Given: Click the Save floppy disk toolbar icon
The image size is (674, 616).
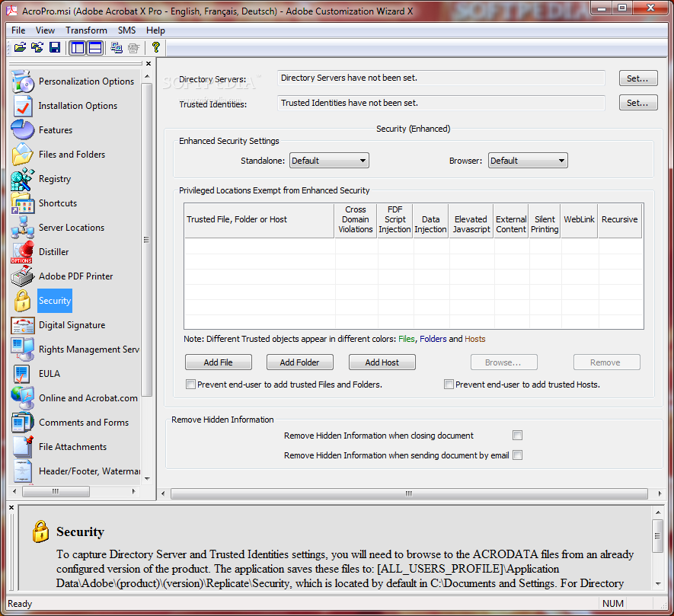Looking at the screenshot, I should (x=55, y=47).
